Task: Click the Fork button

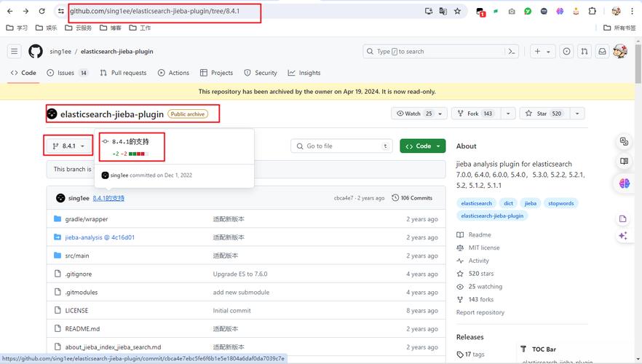Action: tap(477, 114)
